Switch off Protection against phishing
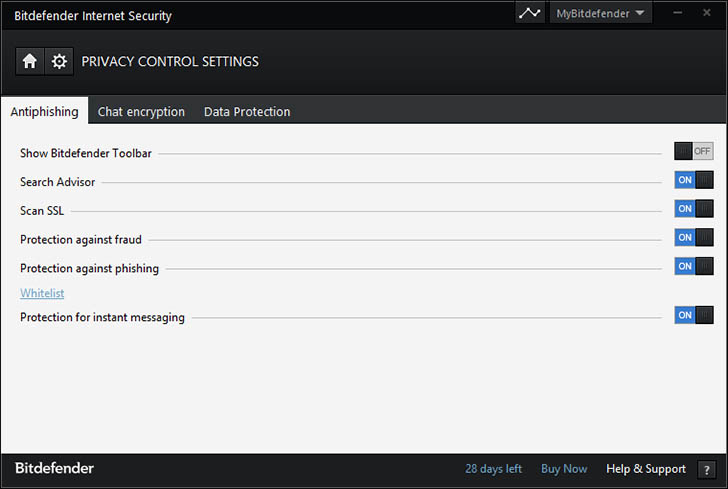Screen dimensions: 728x489 pos(694,266)
